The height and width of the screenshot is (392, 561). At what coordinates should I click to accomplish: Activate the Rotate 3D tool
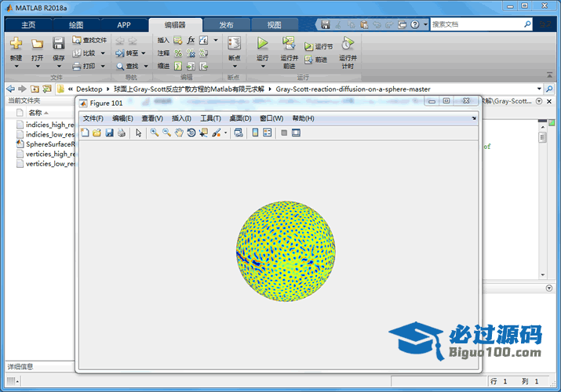[x=191, y=133]
